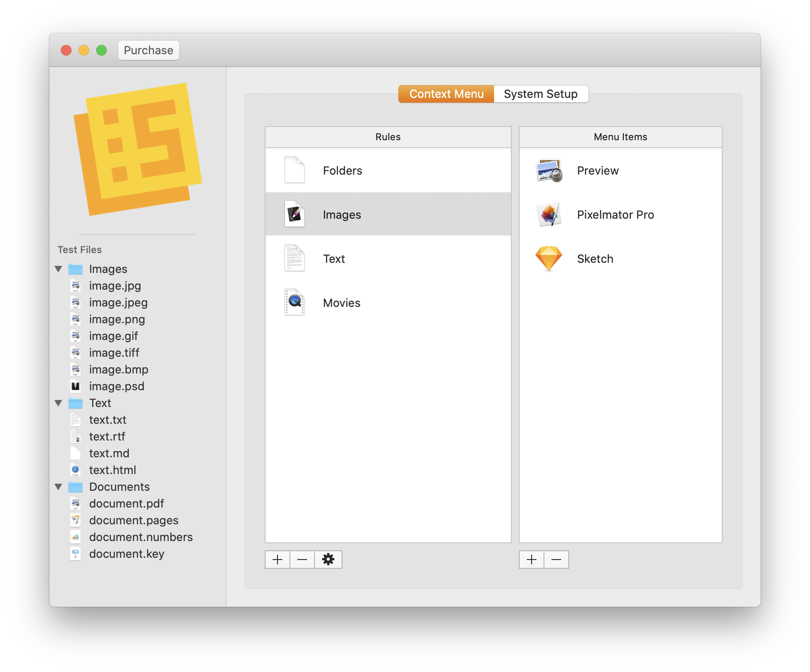Remove selected rule with minus button

[x=302, y=560]
